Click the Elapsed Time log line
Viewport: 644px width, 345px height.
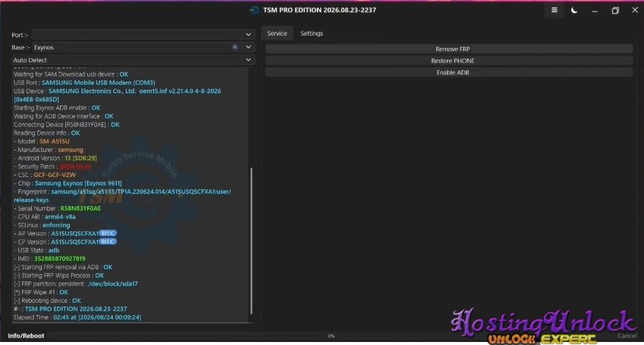pos(77,317)
